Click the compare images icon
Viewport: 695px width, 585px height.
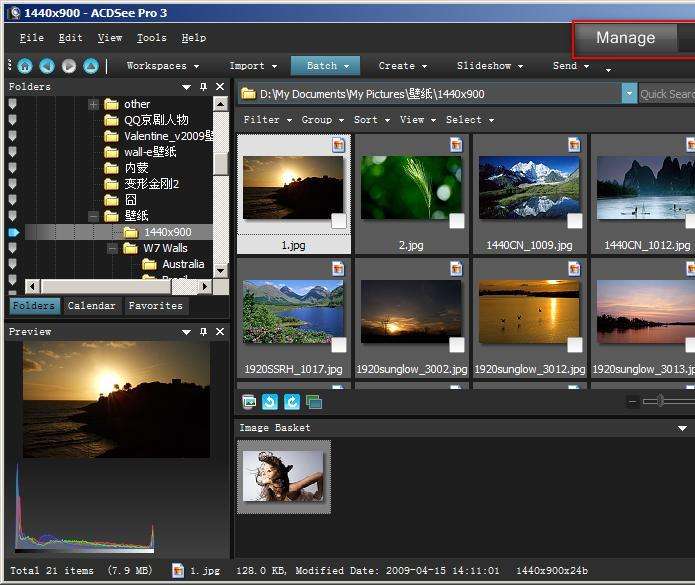coord(314,402)
